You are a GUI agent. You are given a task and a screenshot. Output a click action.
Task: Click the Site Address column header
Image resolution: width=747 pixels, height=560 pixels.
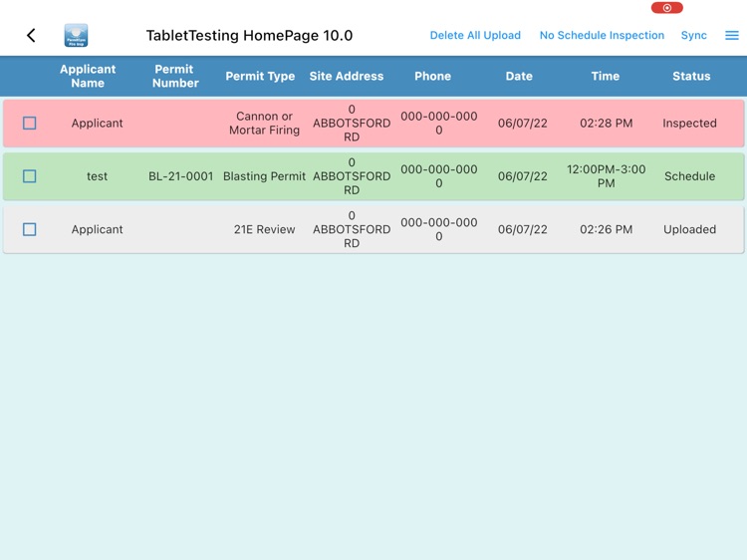click(347, 77)
